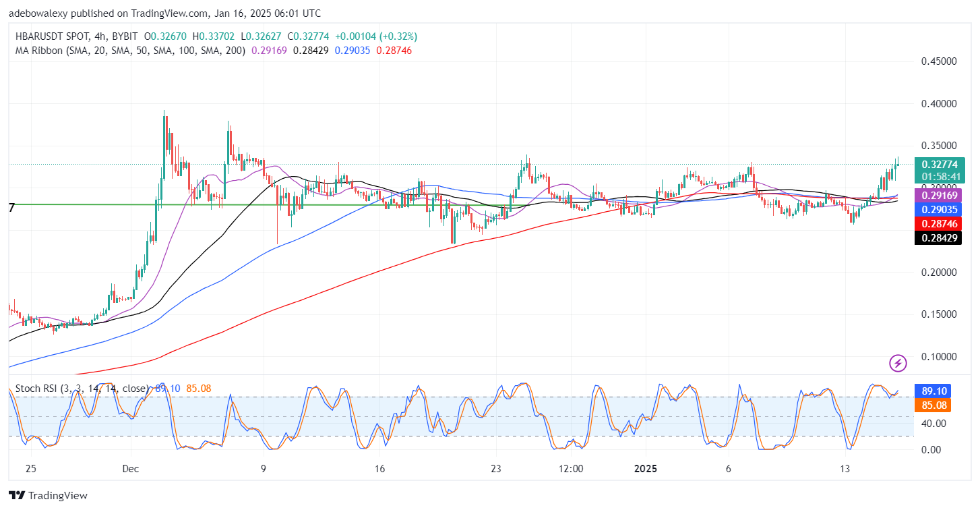Click the black SMA value label 0.28429
This screenshot has height=510, width=980.
coord(939,237)
